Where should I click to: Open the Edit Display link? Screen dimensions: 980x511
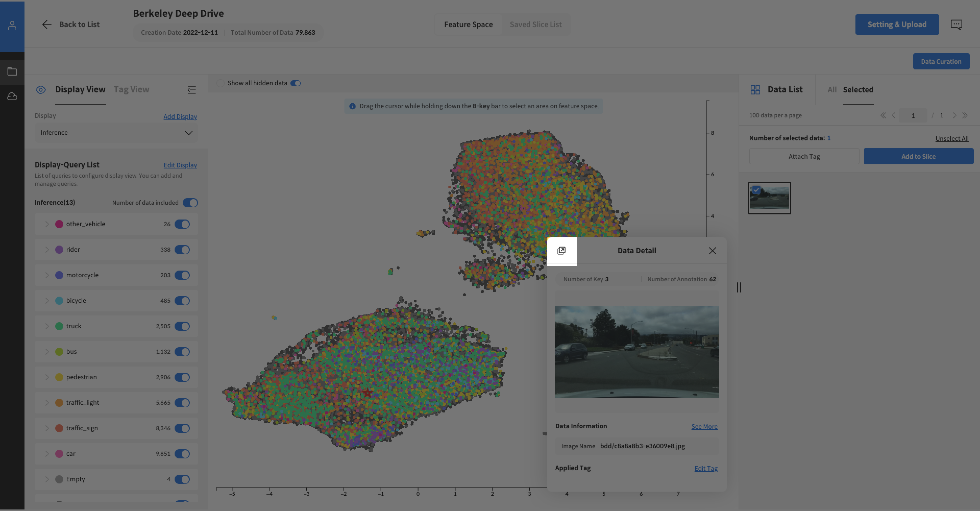180,165
